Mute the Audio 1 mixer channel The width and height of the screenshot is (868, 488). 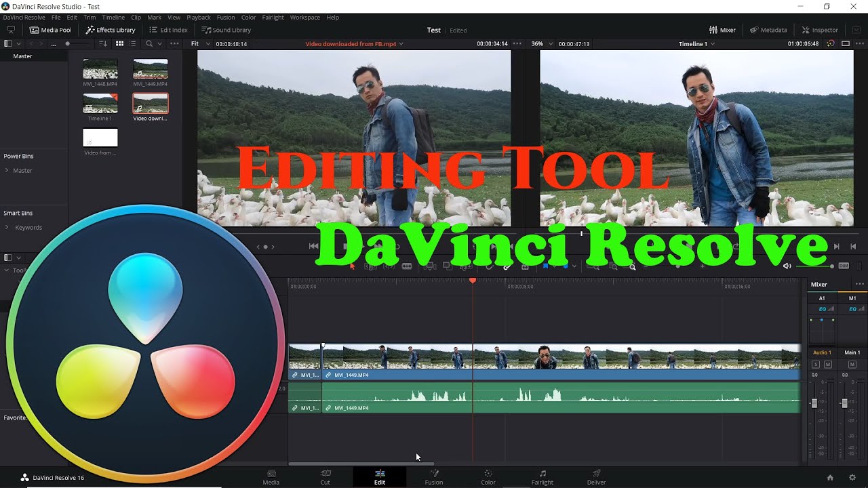point(827,365)
